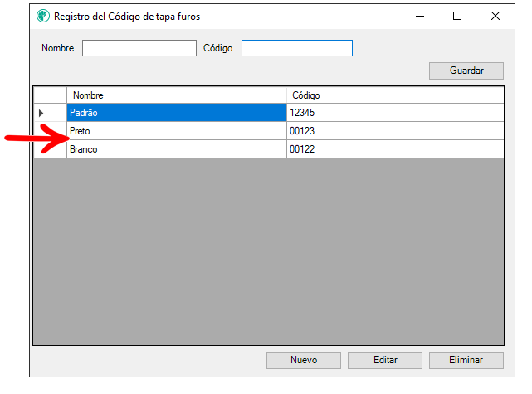Screen dimensions: 532x394
Task: Click the Eliminar button
Action: (x=466, y=360)
